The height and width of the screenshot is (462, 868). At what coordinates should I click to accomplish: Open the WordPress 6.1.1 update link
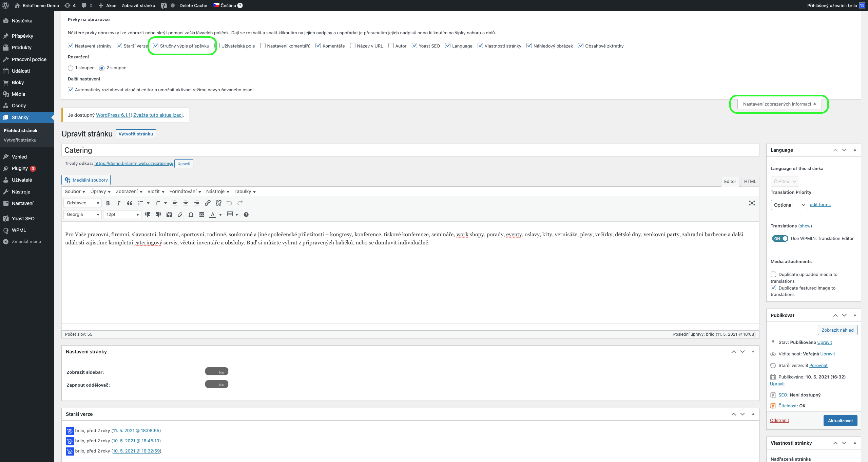coord(113,115)
